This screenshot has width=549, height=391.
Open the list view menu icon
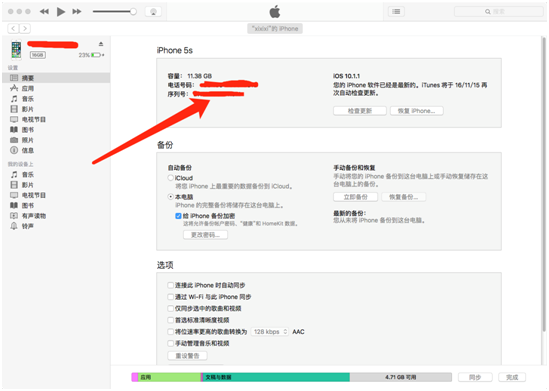(396, 12)
